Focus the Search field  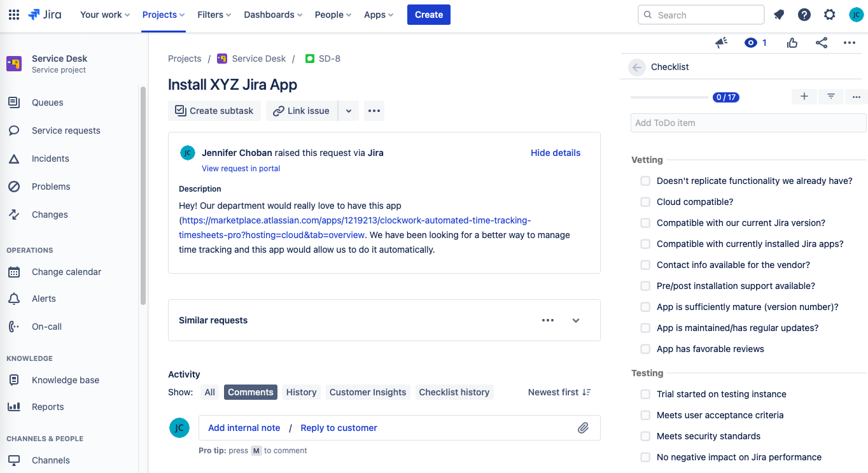point(701,15)
